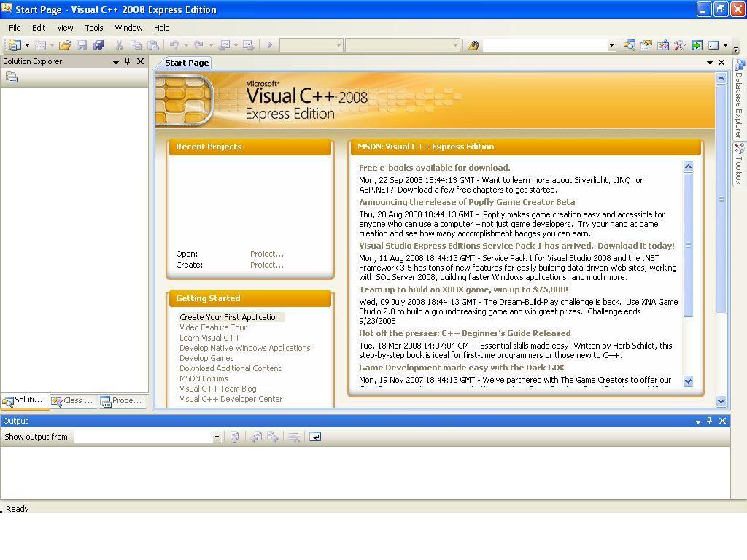Open the View menu
The width and height of the screenshot is (747, 560).
click(65, 28)
